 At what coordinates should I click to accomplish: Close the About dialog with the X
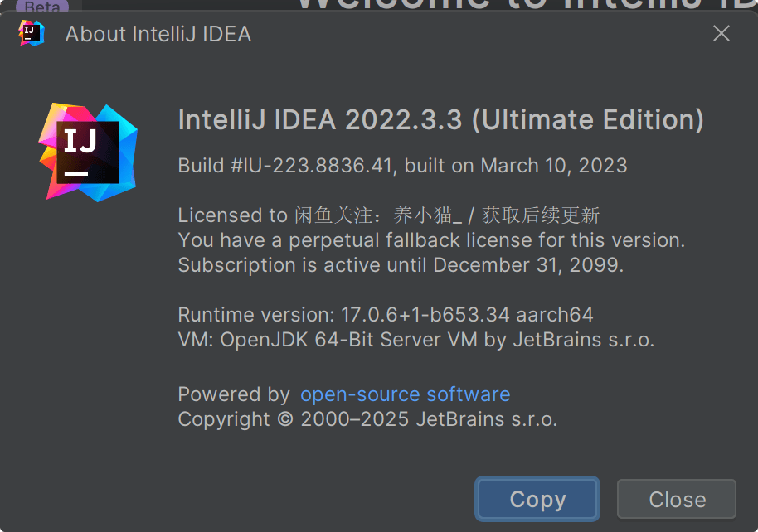tap(722, 33)
